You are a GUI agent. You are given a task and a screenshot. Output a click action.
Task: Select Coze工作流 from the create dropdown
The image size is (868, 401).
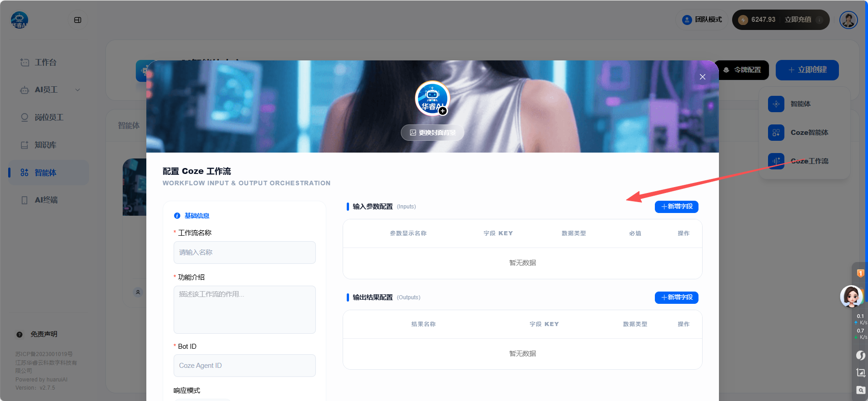(809, 161)
